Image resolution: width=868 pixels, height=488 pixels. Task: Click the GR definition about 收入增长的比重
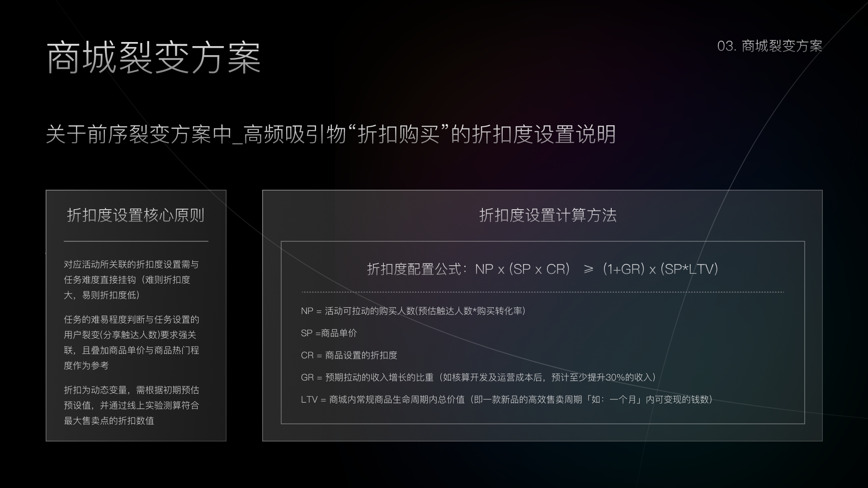point(478,377)
